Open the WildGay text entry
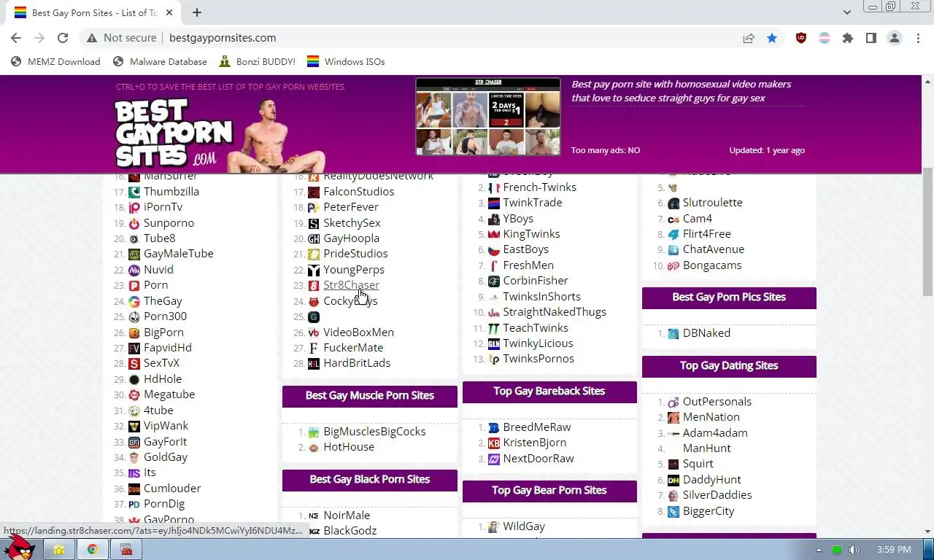 524,526
